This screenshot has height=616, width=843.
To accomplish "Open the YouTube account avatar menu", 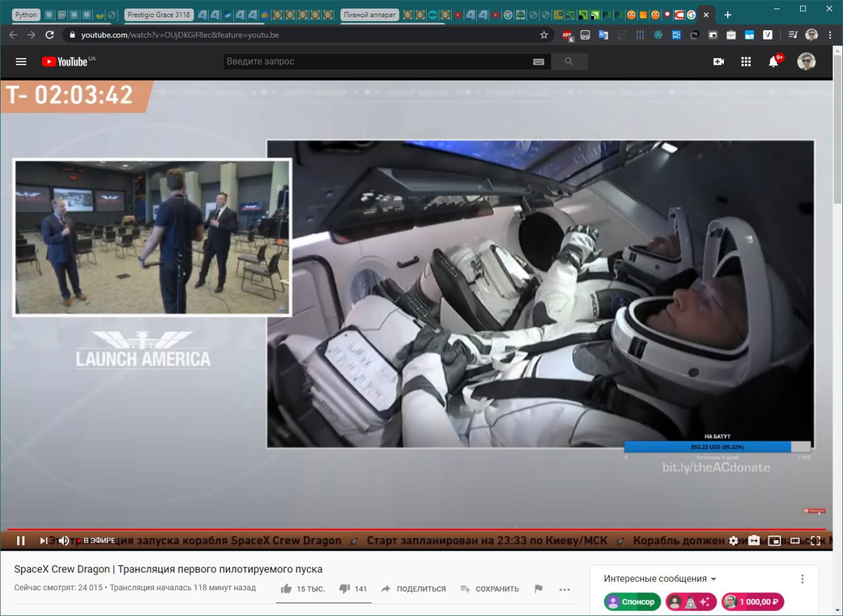I will click(x=806, y=61).
